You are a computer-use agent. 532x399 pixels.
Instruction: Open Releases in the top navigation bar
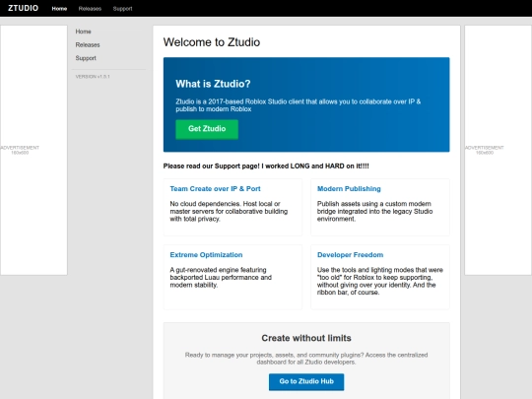[90, 9]
